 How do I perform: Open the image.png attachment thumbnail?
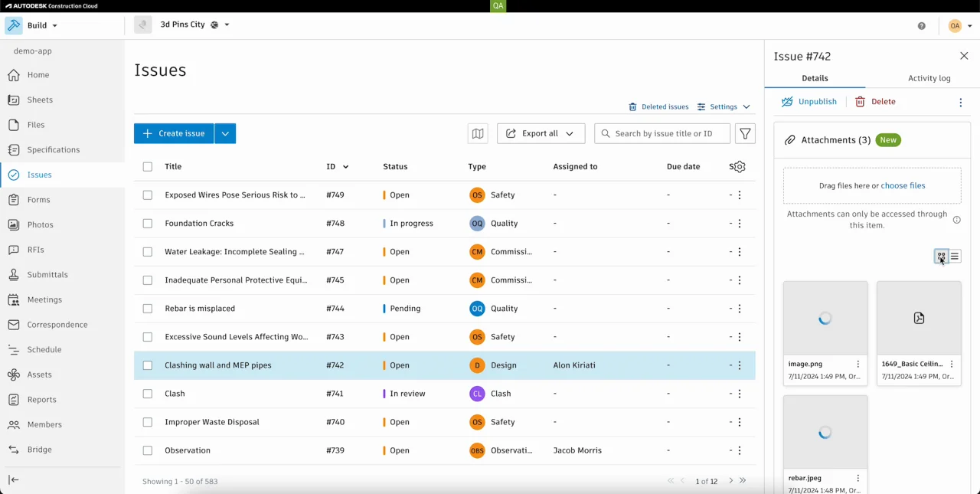[825, 318]
